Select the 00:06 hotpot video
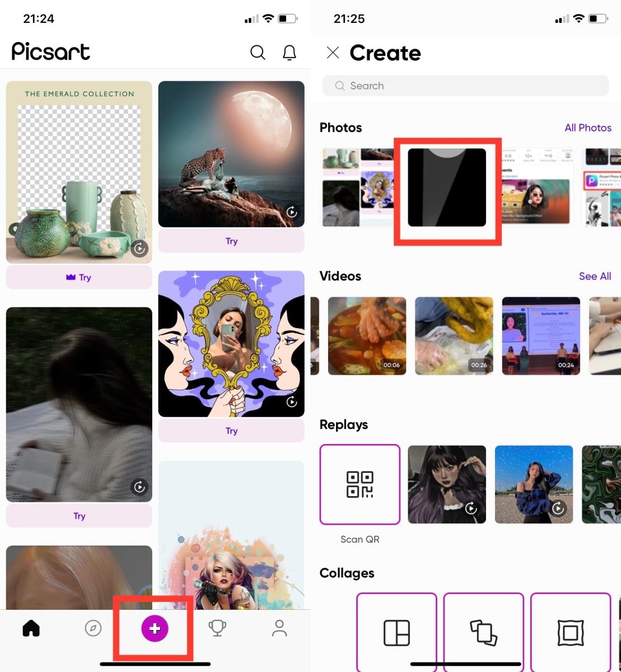621x672 pixels. (367, 336)
